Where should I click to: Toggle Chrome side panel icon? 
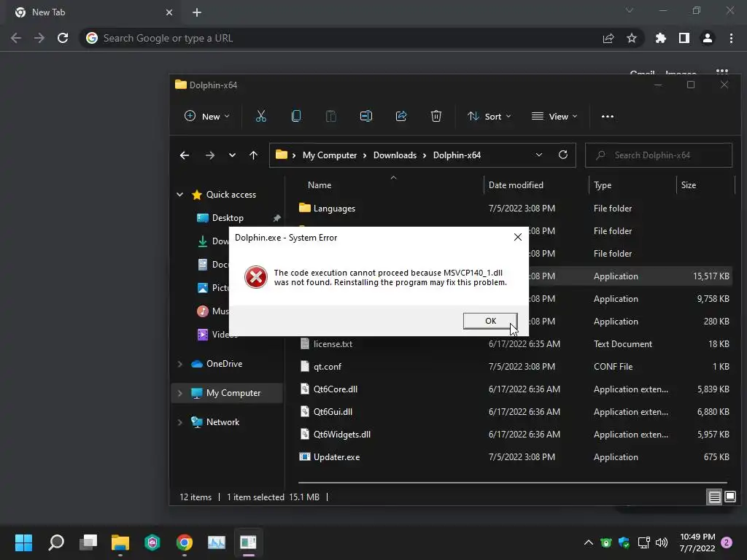[x=684, y=38]
